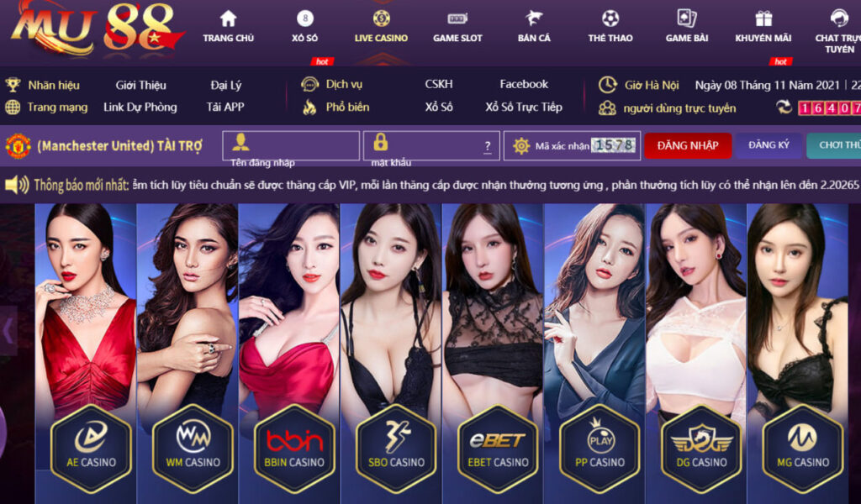Open the PP Casino badge
861x504 pixels.
click(600, 449)
